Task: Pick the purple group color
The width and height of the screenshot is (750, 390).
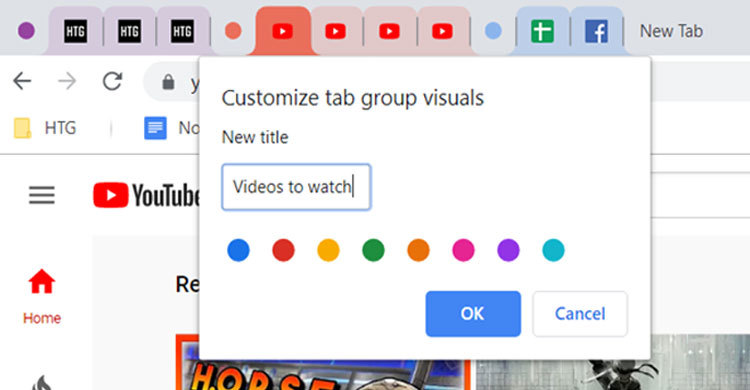Action: click(508, 250)
